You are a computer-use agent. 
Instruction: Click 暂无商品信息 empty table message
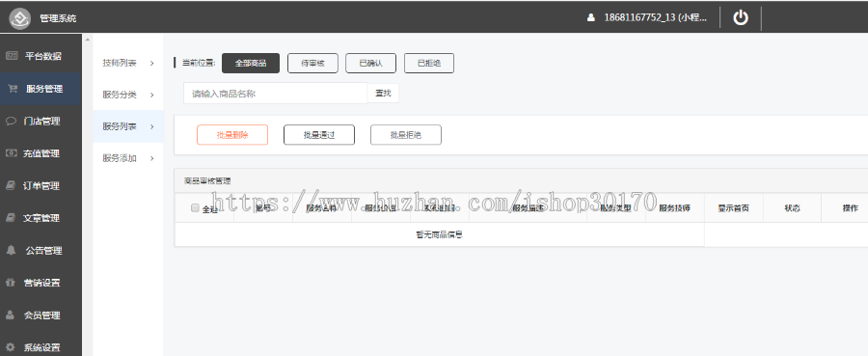coord(440,234)
